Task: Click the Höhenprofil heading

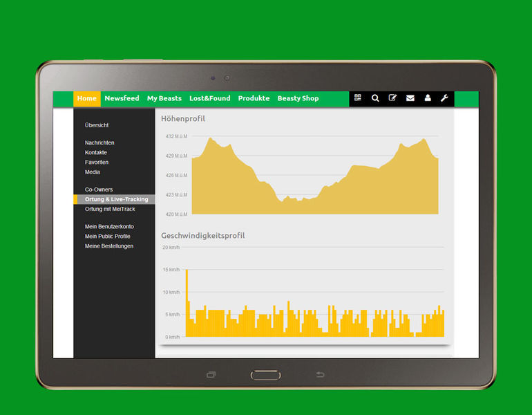Action: (183, 118)
